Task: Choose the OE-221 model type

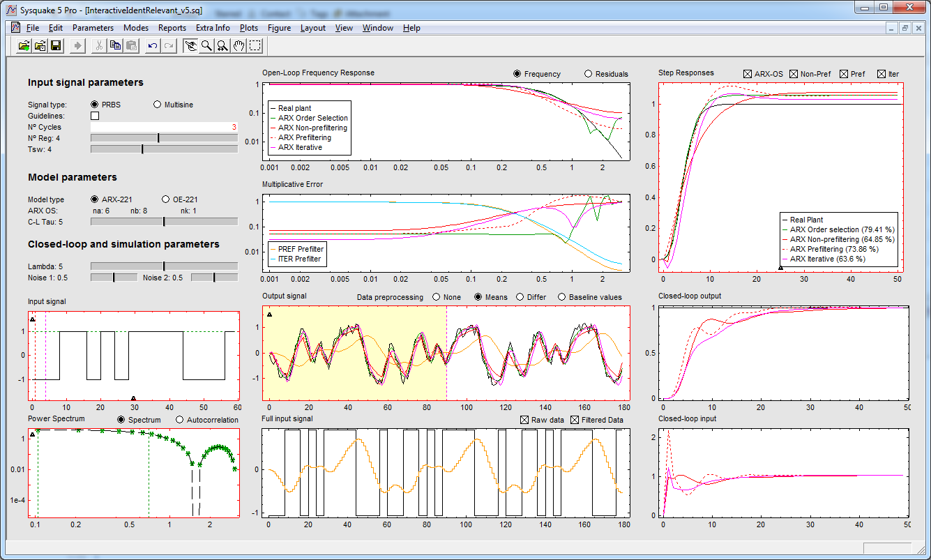Action: point(166,199)
